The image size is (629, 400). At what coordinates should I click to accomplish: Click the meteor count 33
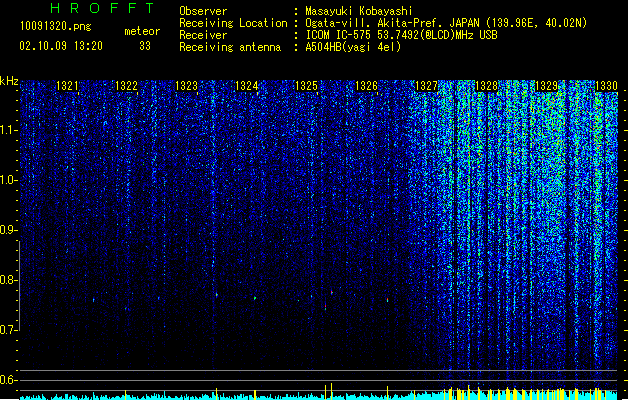145,46
